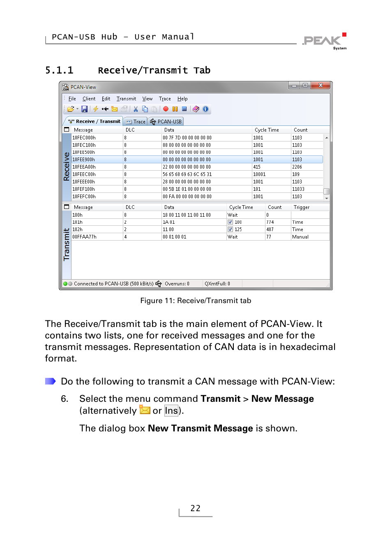
Task: Click 'Connected to PCAN-USB (500 kBit/s)' status text
Action: 114,284
